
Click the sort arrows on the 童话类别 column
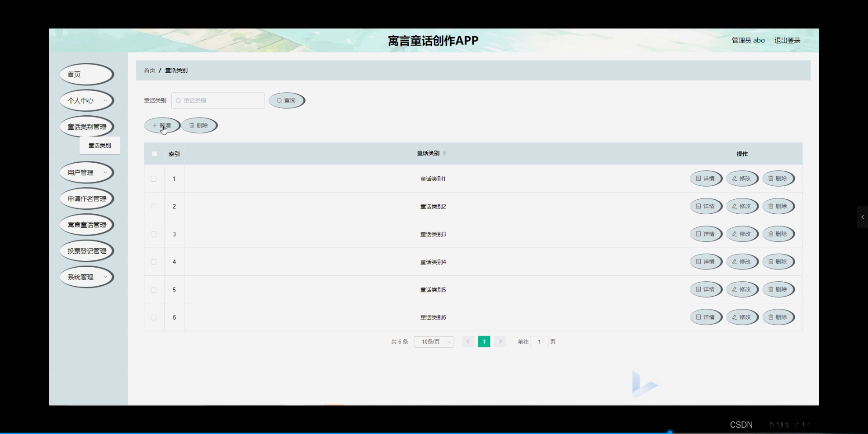445,153
